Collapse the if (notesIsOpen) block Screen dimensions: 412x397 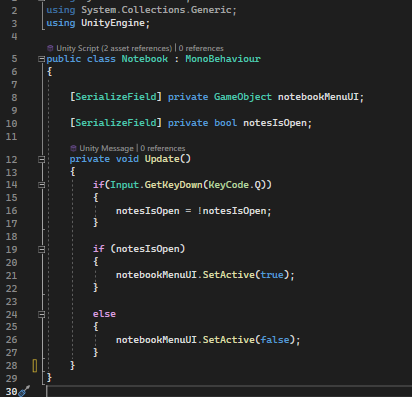41,249
